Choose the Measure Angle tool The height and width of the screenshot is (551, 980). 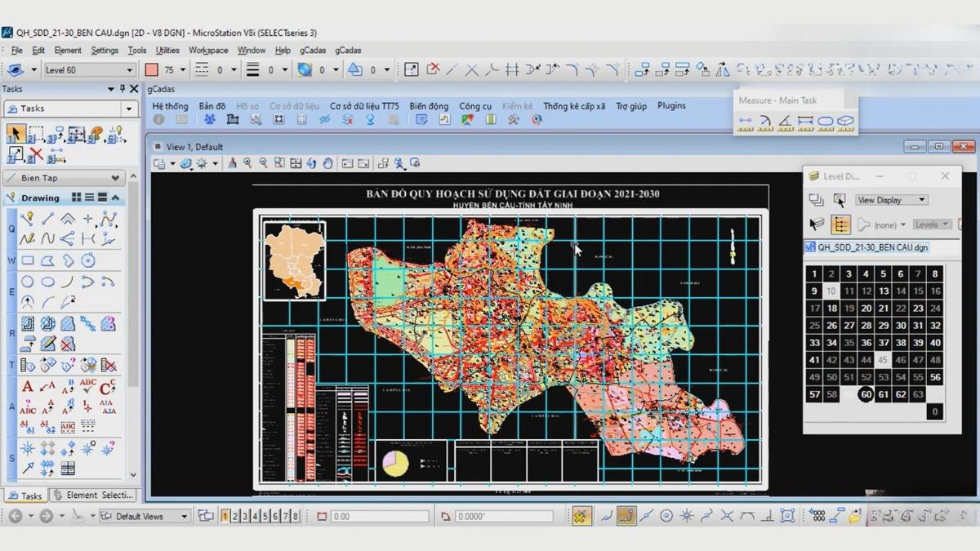pos(785,122)
